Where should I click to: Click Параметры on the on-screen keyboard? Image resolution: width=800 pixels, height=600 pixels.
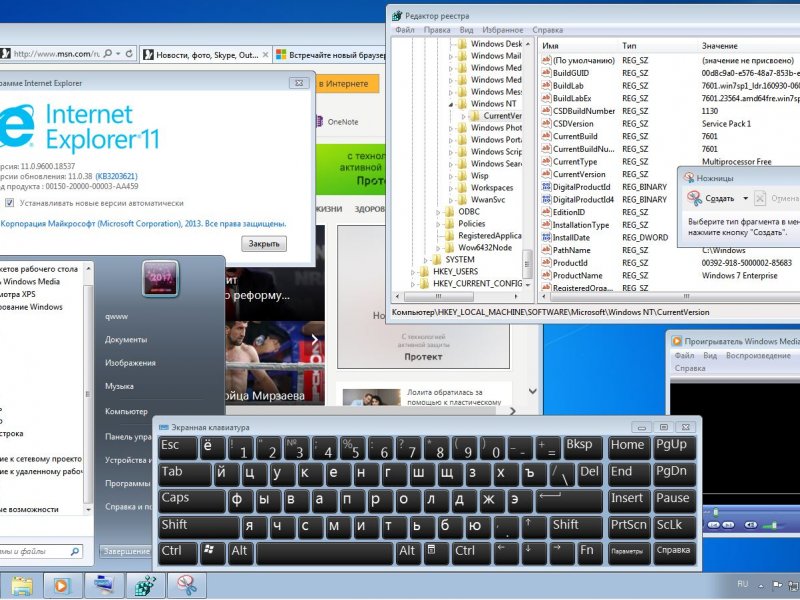[627, 552]
